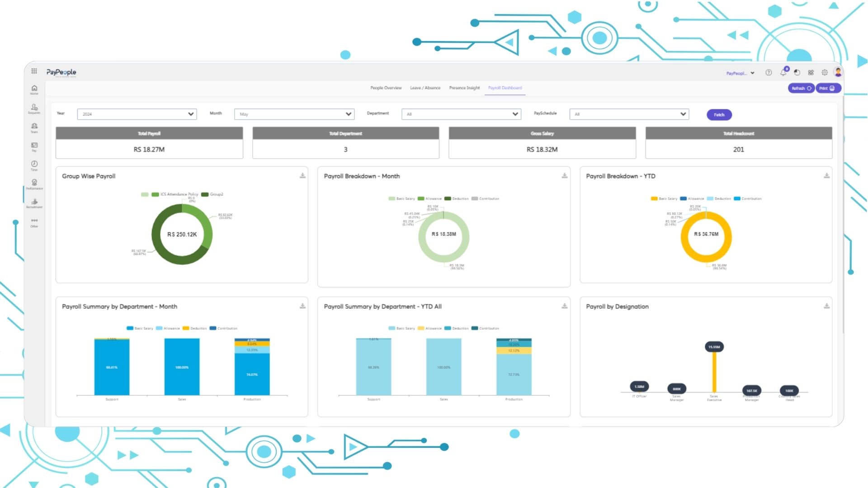Click the Total Headcount 201 card
Image resolution: width=868 pixels, height=488 pixels.
[739, 143]
